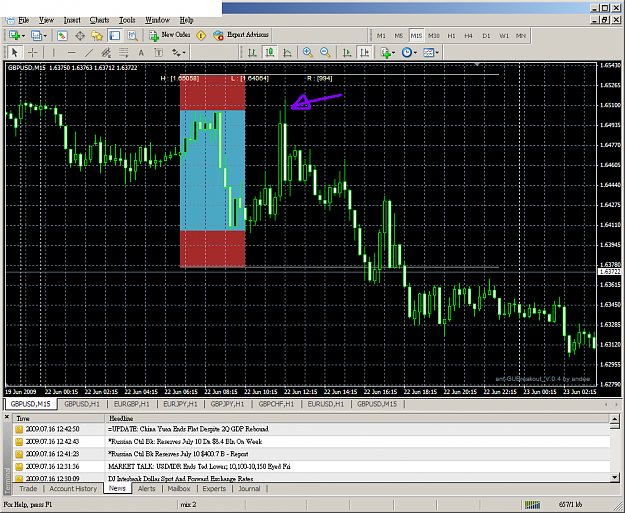This screenshot has width=625, height=513.
Task: Switch to the EURUSD,H1 chart tab
Action: pos(326,404)
